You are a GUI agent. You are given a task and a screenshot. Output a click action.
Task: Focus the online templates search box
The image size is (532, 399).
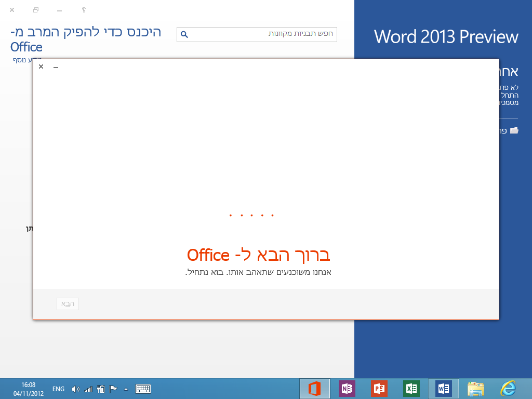click(x=257, y=34)
